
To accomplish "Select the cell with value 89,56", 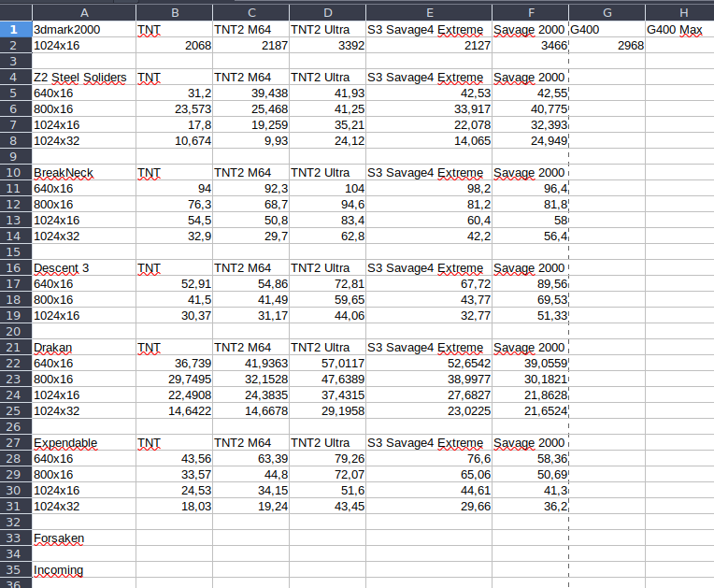I will [x=531, y=284].
